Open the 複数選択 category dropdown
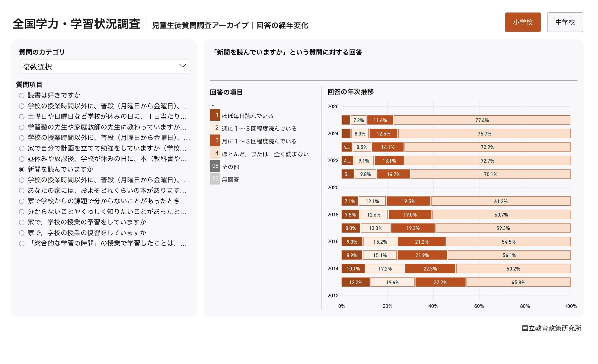Screen dimensions: 598x364 pyautogui.click(x=104, y=66)
